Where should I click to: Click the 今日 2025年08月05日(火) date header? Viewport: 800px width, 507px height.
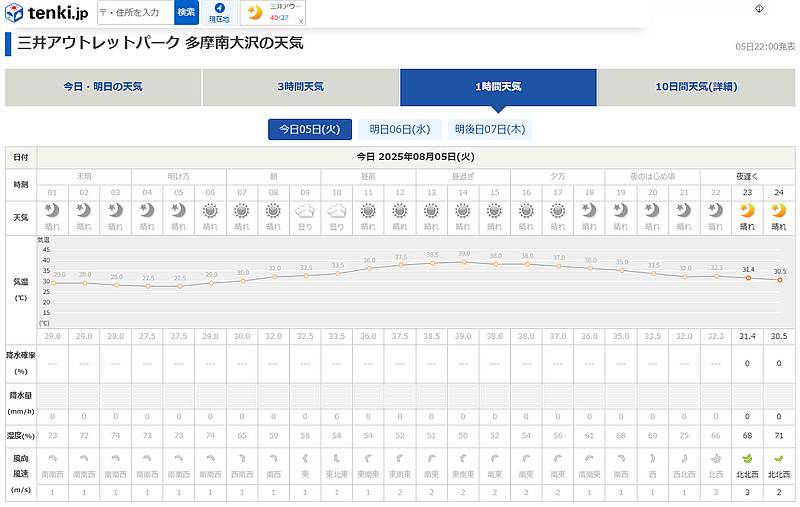tap(416, 157)
